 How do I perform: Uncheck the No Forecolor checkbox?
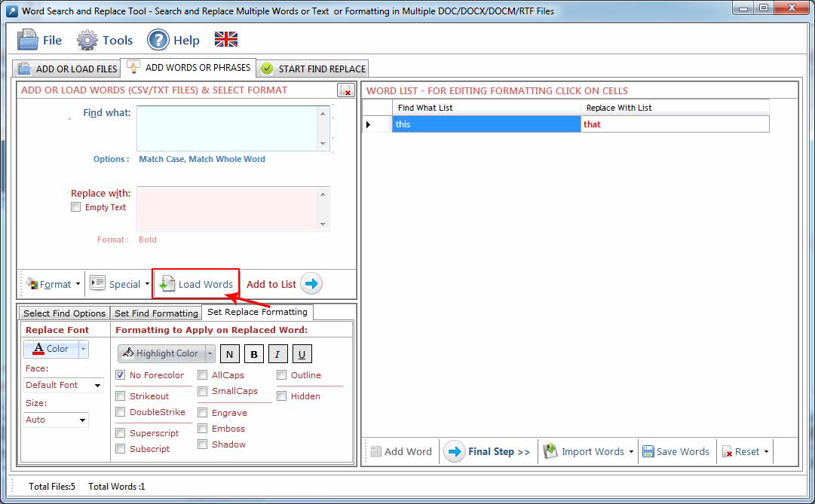[x=121, y=375]
